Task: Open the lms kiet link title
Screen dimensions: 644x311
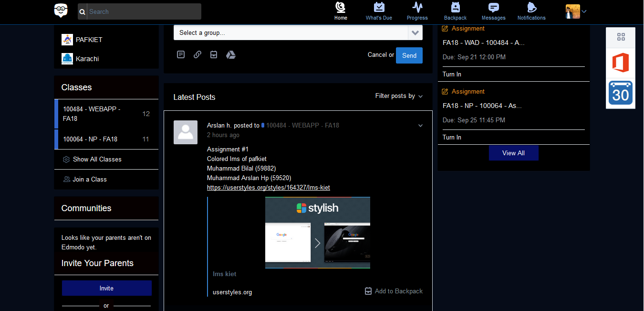Action: (x=225, y=274)
